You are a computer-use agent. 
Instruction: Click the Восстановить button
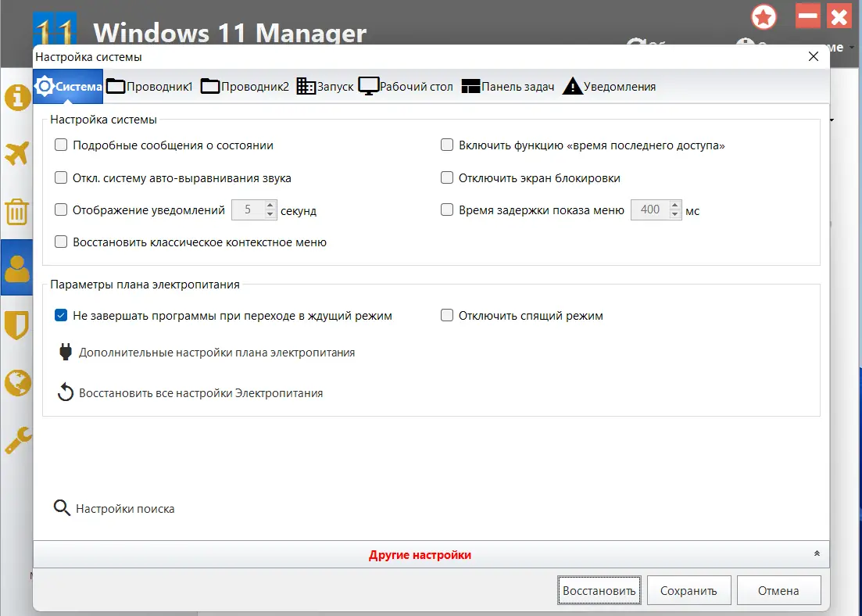coord(599,591)
